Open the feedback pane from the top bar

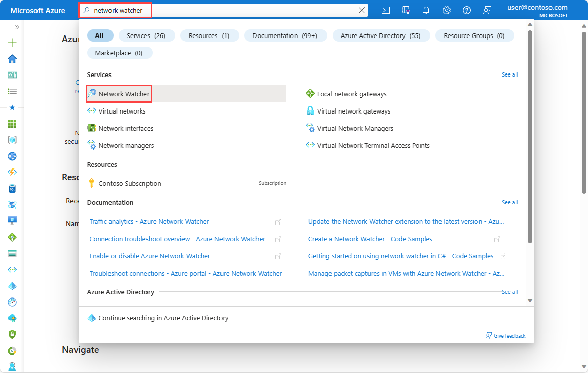487,10
